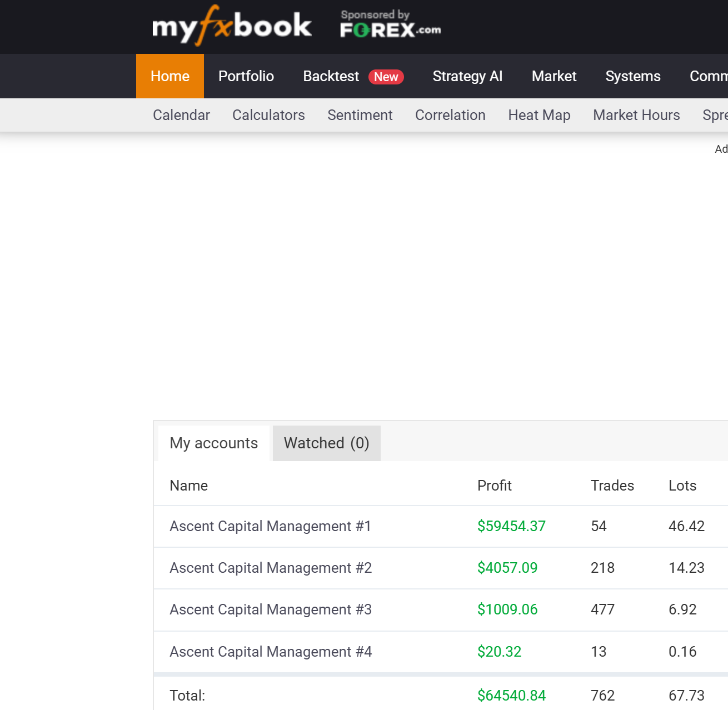
Task: Click the $4057.09 profit value
Action: pyautogui.click(x=507, y=568)
